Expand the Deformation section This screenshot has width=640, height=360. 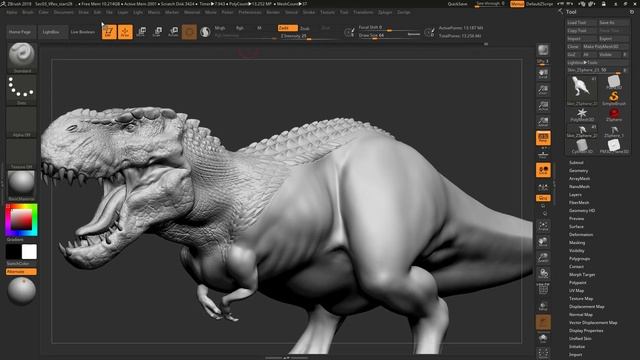click(581, 235)
